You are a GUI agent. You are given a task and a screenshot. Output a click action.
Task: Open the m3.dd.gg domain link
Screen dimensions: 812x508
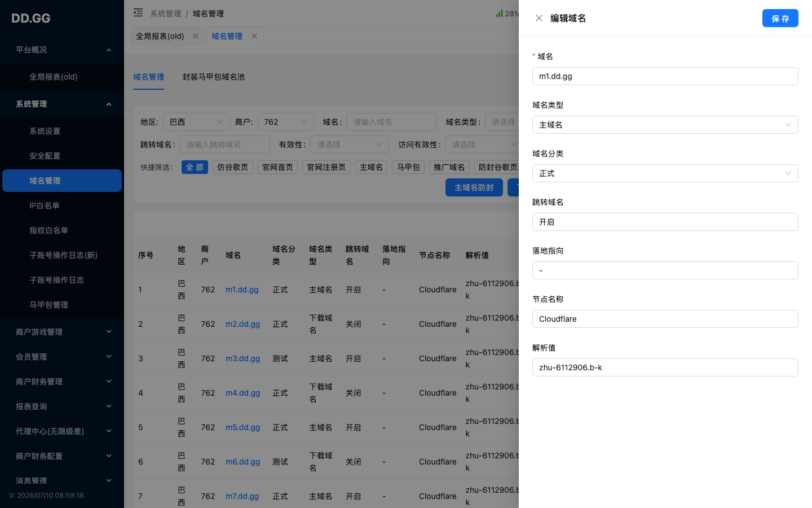pos(242,358)
